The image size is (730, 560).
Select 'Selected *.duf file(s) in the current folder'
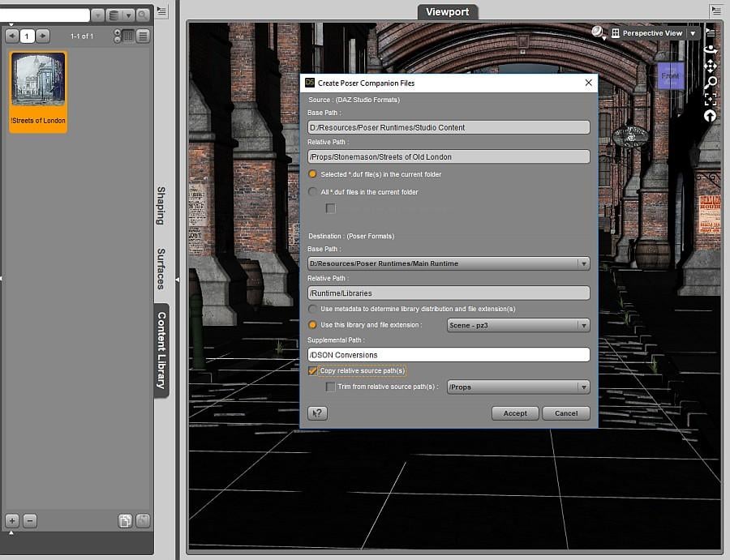[312, 174]
